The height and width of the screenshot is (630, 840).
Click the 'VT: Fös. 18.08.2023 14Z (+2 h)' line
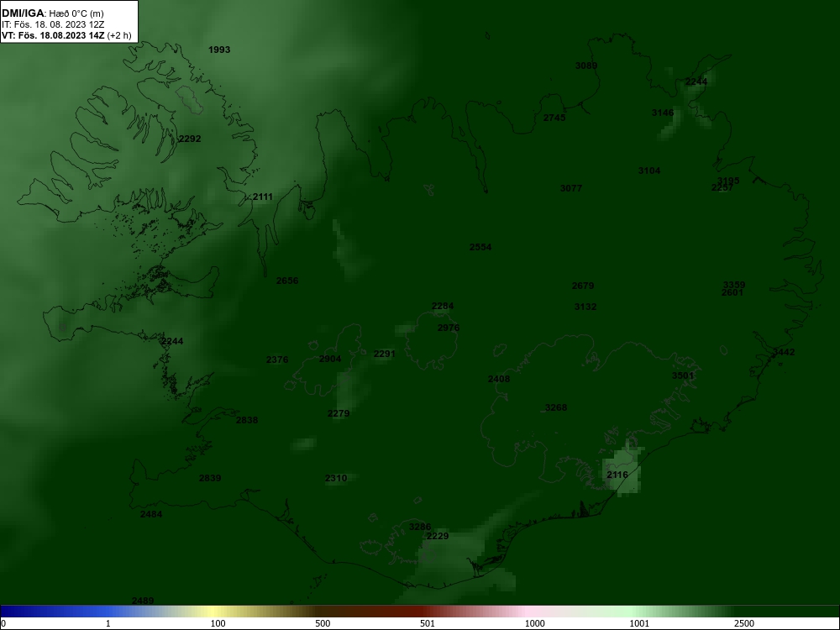[66, 35]
